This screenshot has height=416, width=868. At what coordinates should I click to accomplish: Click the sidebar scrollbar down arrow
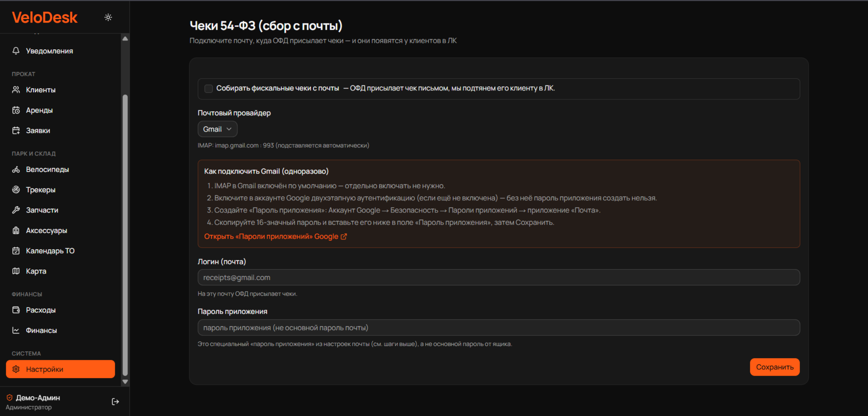point(125,382)
